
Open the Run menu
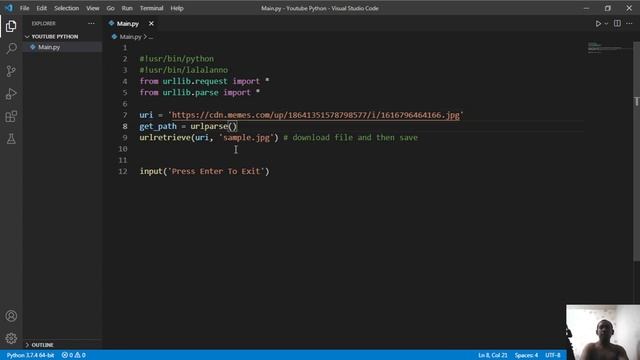coord(127,8)
